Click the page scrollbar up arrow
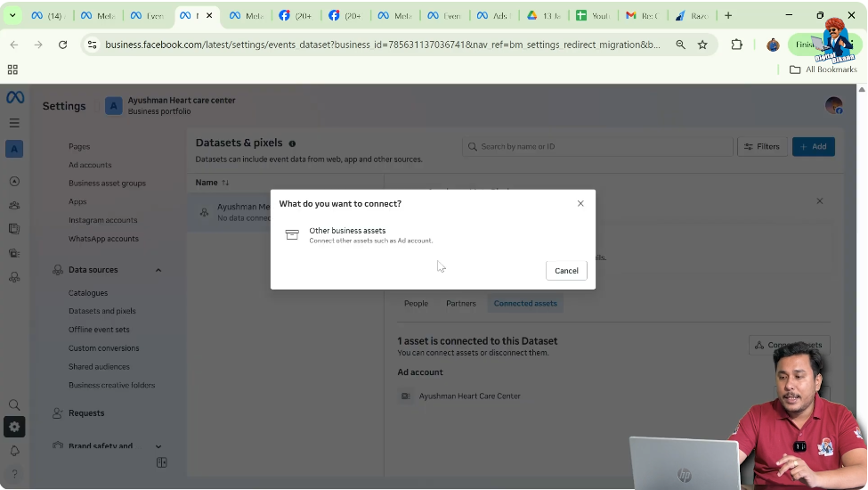 pos(862,89)
